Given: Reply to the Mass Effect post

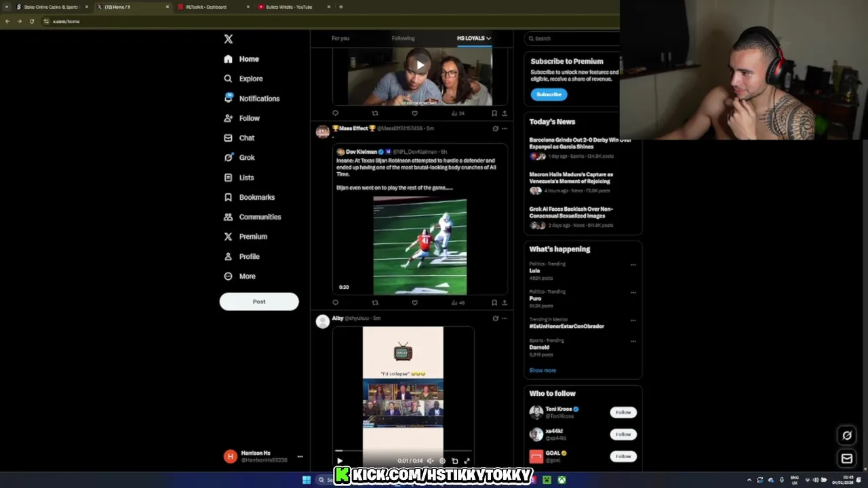Looking at the screenshot, I should [335, 302].
